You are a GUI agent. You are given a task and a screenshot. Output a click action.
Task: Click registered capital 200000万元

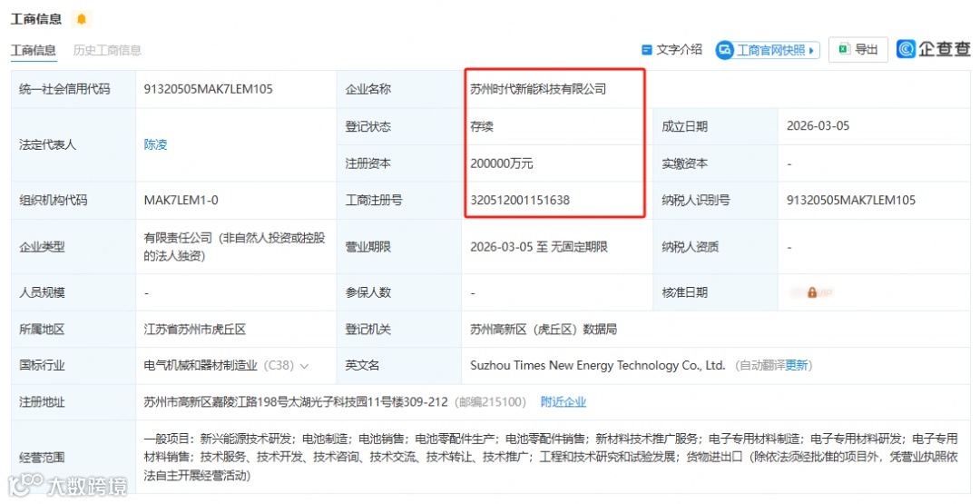click(x=501, y=163)
